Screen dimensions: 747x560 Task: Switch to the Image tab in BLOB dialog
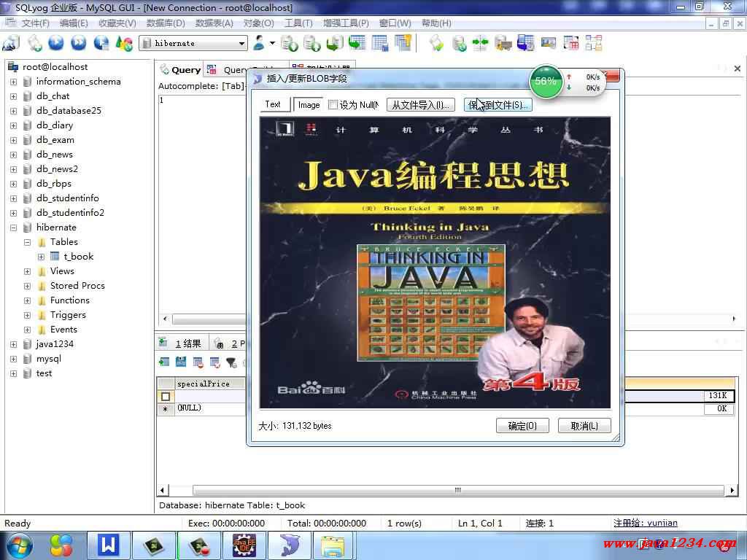(x=309, y=105)
